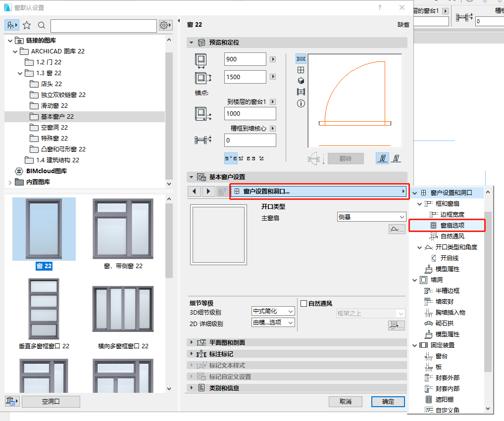Click the width input field showing 900
Viewport: 504px width, 421px height.
coord(245,59)
